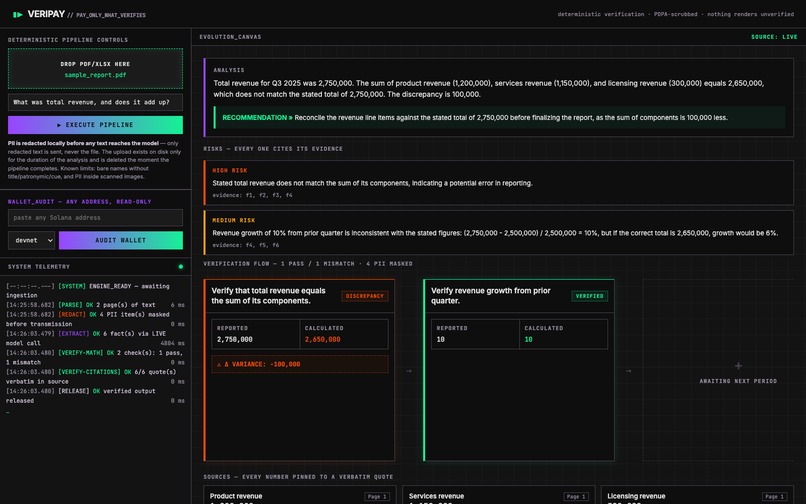Screen dimensions: 806x504
Task: Click the calculated value 2,650,000
Action: [x=322, y=339]
